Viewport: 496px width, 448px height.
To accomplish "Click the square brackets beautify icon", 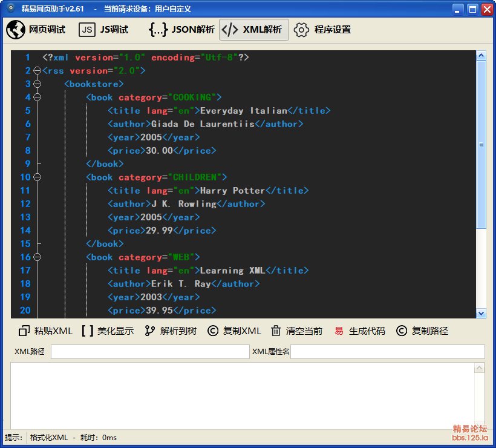I will tap(88, 331).
